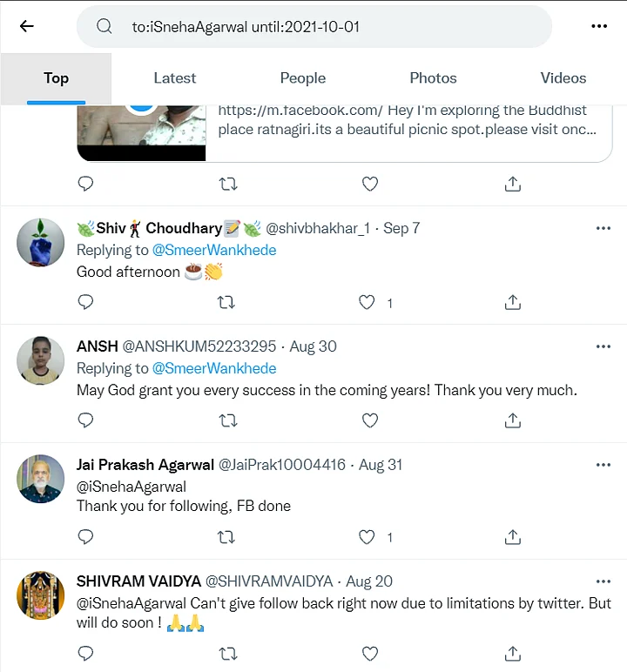This screenshot has width=627, height=672.
Task: Click the search magnifier icon
Action: (104, 26)
